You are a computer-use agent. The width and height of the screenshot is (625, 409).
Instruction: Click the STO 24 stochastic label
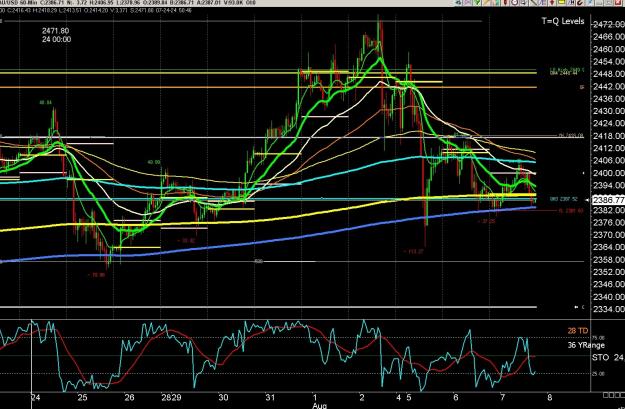[x=607, y=358]
